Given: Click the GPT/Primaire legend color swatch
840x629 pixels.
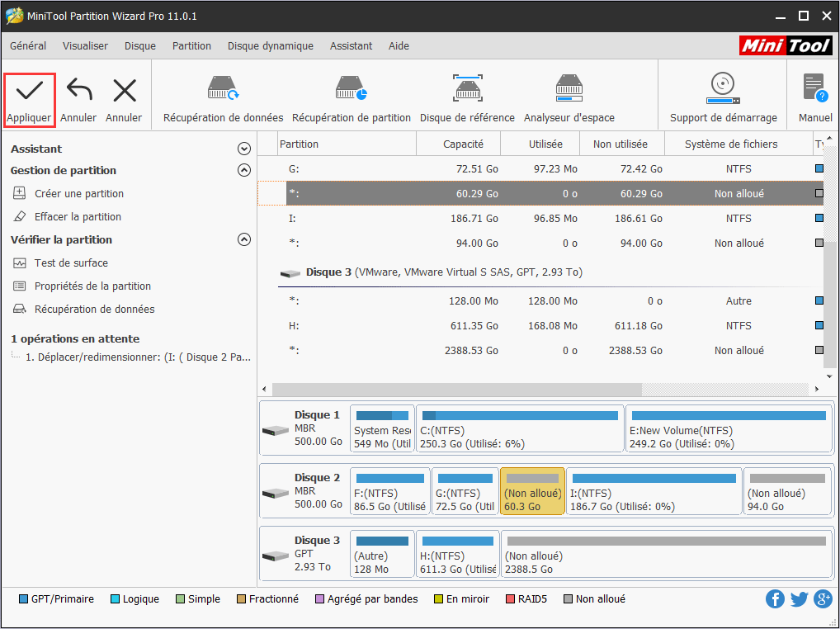Looking at the screenshot, I should (23, 599).
